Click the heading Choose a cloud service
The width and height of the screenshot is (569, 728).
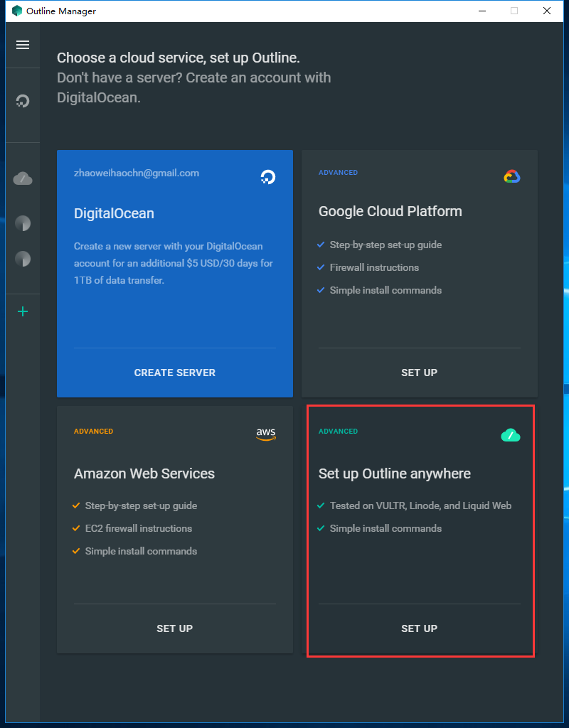point(179,58)
